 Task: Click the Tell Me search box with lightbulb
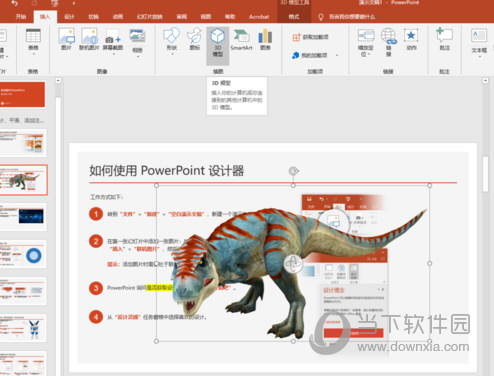point(347,17)
